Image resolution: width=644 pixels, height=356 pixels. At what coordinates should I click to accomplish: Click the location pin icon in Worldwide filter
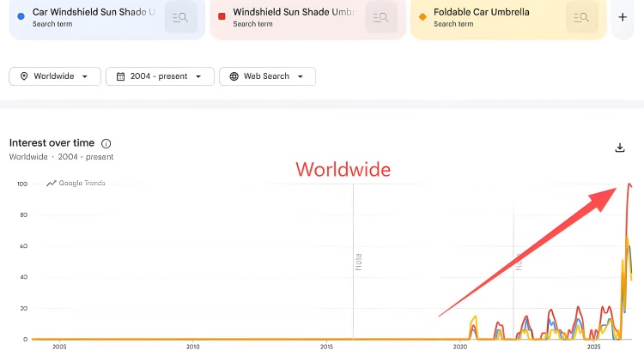[24, 76]
